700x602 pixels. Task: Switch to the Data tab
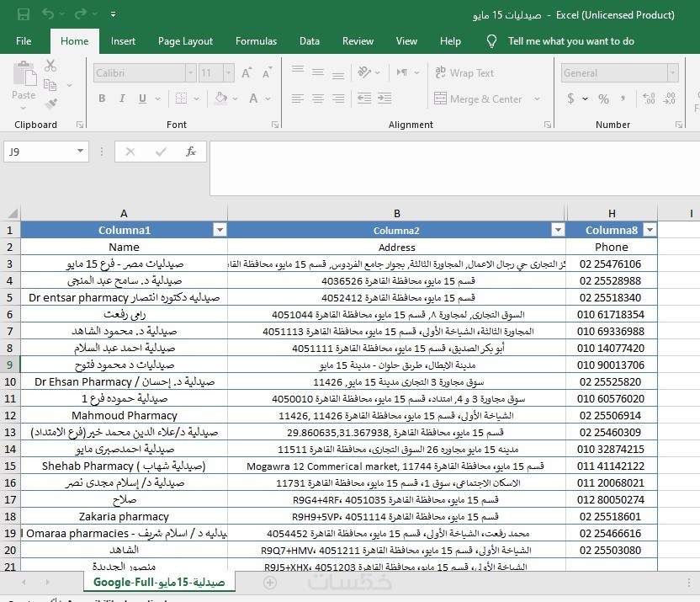[310, 41]
